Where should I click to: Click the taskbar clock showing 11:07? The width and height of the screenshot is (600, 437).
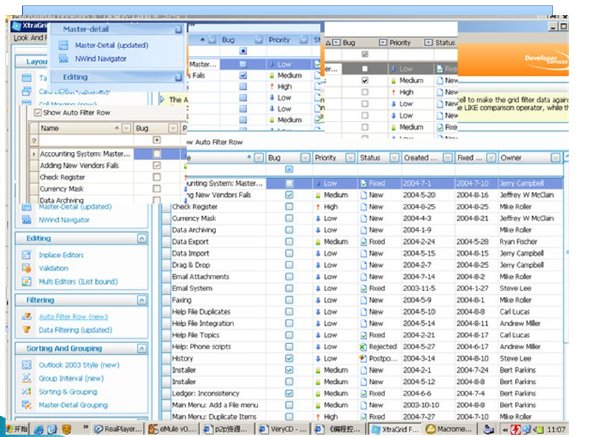pyautogui.click(x=556, y=429)
